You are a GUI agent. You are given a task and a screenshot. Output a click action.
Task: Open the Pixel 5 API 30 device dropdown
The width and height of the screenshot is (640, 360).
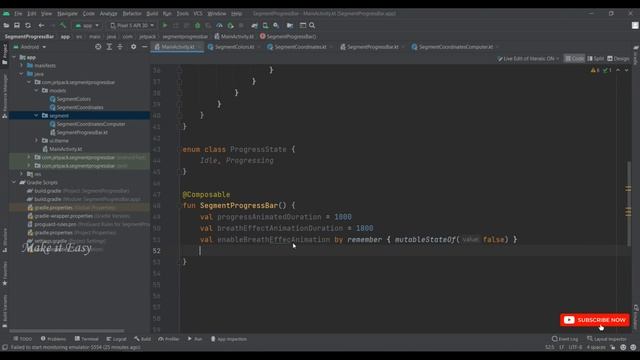[x=132, y=25]
